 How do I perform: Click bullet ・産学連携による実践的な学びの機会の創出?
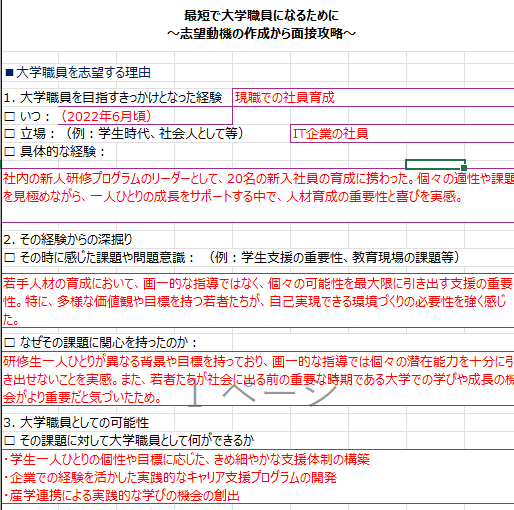(x=122, y=495)
